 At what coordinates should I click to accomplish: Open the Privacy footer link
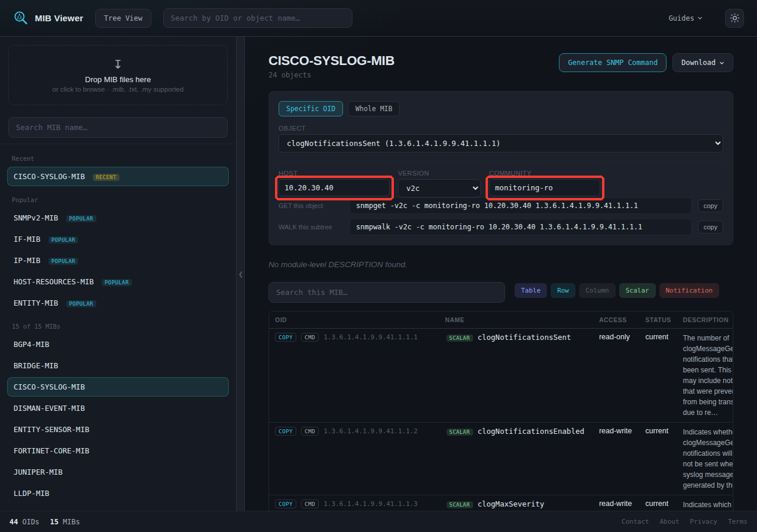[704, 521]
